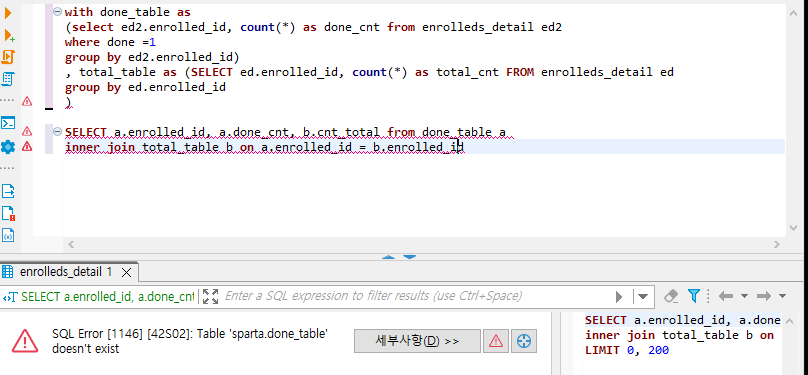Click the down arrow on the panel divider
This screenshot has height=375, width=808.
click(409, 257)
